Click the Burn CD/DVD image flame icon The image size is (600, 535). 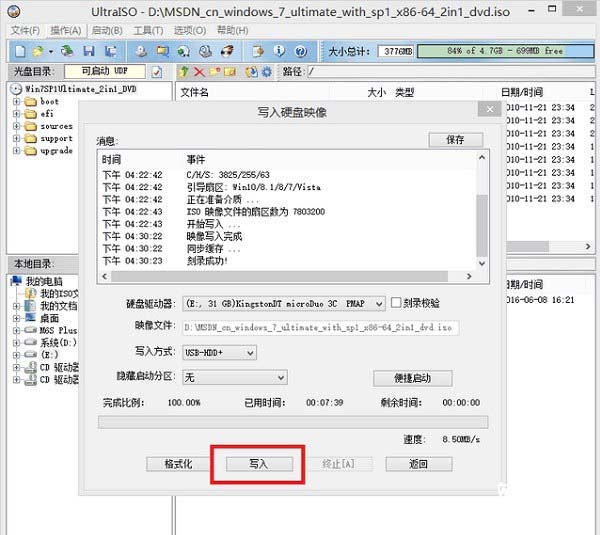(x=227, y=51)
